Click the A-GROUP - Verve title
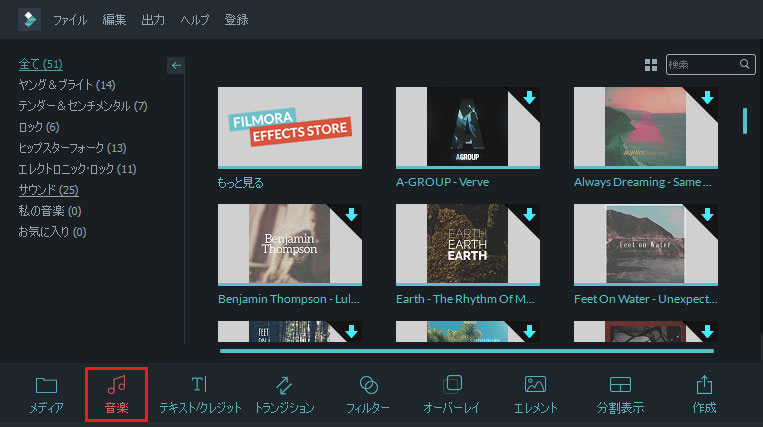Screen dimensions: 763x427 (x=442, y=182)
